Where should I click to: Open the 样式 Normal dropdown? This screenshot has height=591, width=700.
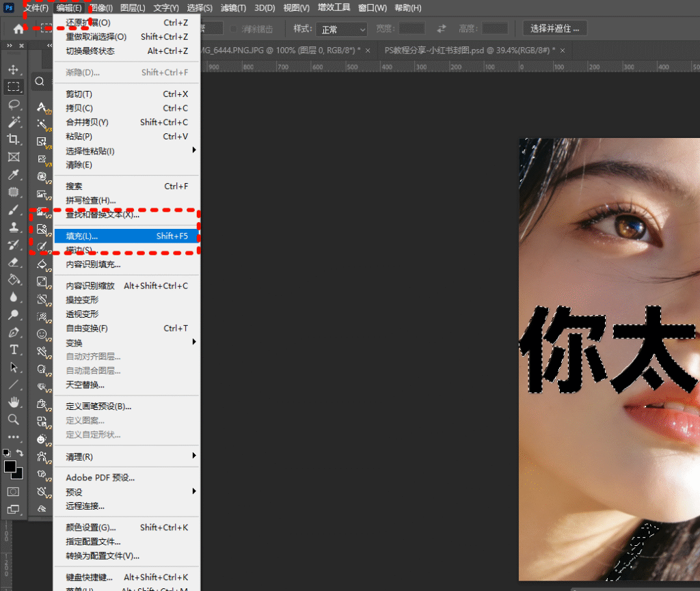coord(342,29)
